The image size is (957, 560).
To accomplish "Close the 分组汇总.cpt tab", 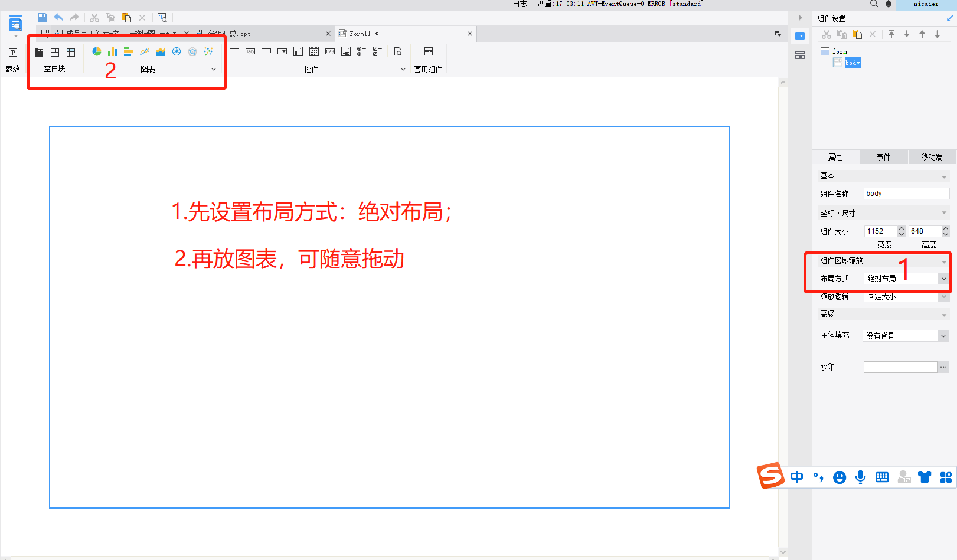I will [328, 34].
